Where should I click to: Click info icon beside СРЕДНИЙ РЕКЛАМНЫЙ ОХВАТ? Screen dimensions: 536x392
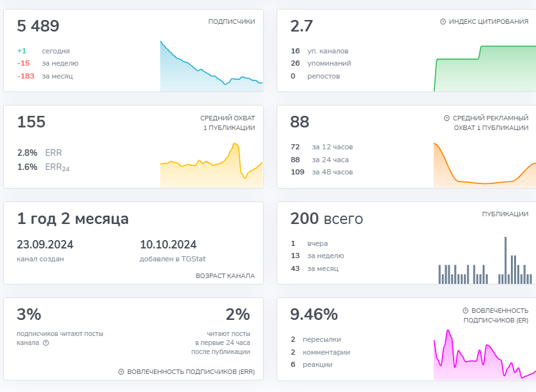coord(447,118)
